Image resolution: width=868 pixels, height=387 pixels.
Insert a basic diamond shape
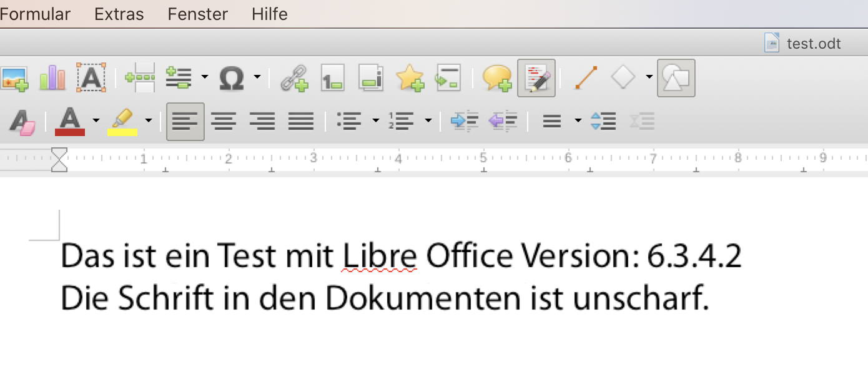click(x=623, y=78)
